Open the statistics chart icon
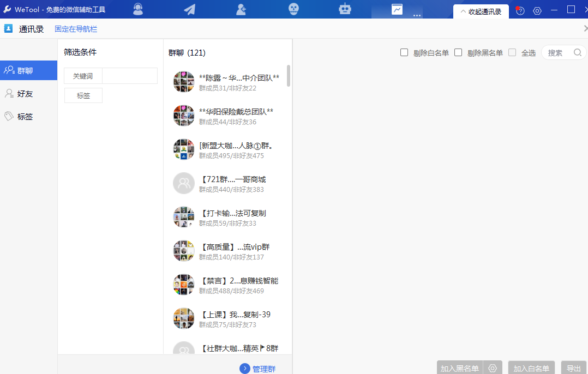The height and width of the screenshot is (374, 588). coord(397,9)
